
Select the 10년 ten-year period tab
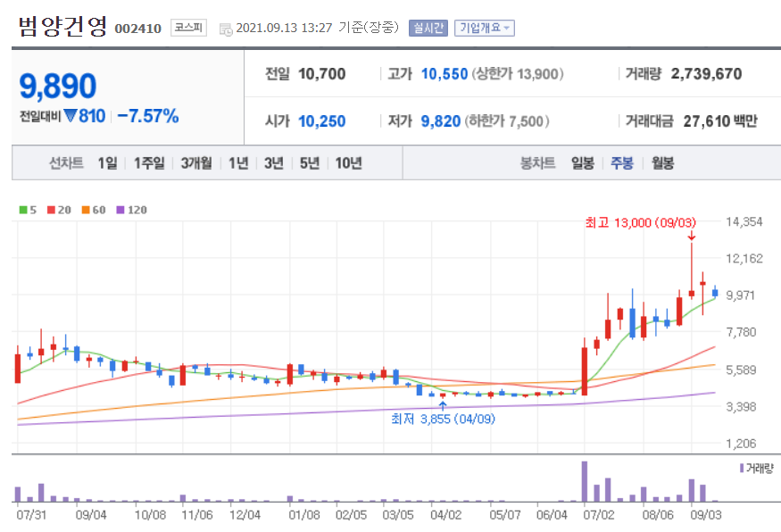(348, 162)
